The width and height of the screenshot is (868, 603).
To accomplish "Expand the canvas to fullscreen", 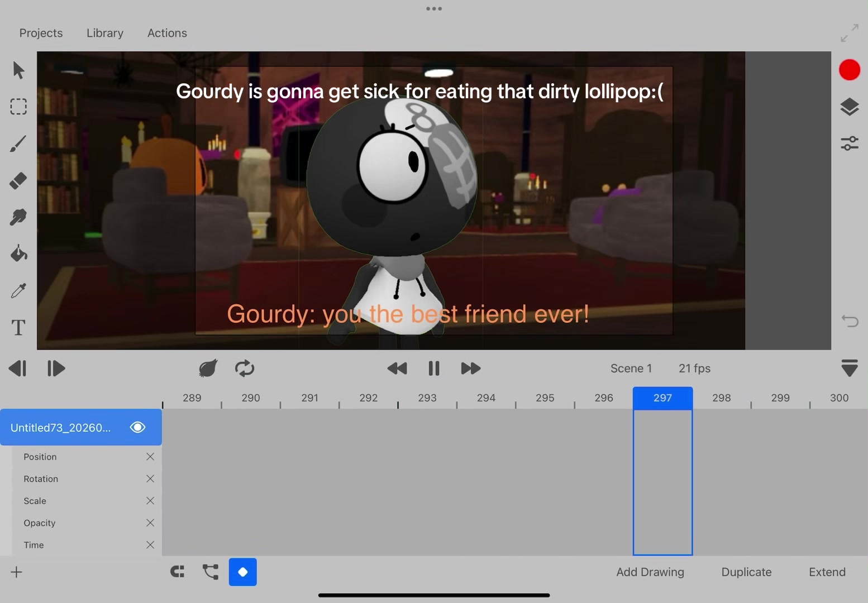I will pyautogui.click(x=849, y=33).
